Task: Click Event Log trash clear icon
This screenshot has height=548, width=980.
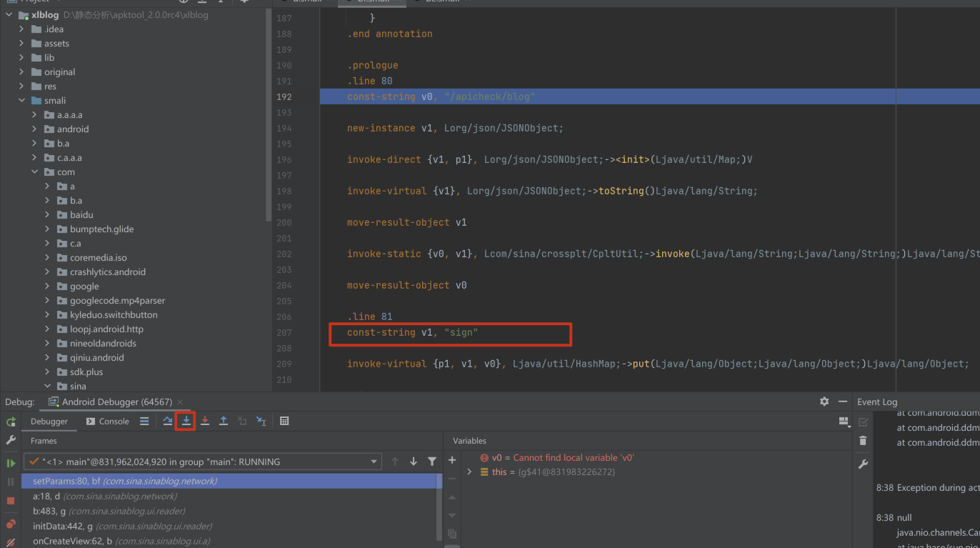Action: pos(863,441)
